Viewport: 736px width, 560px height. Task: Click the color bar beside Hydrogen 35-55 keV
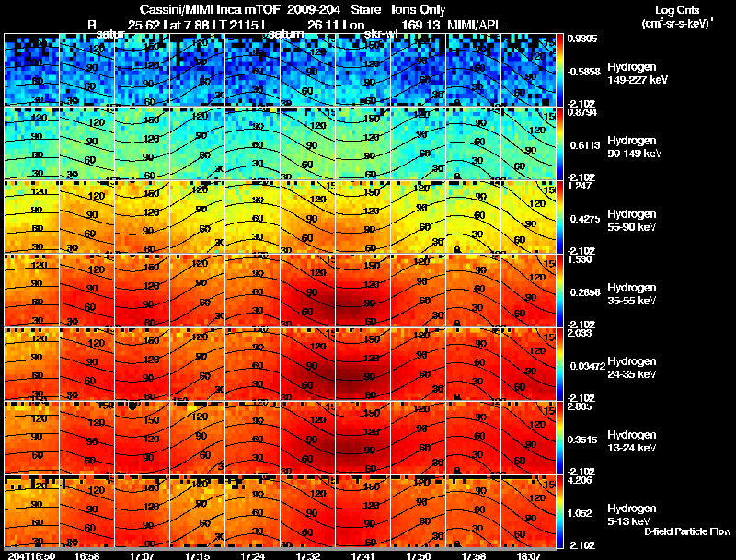[560, 291]
